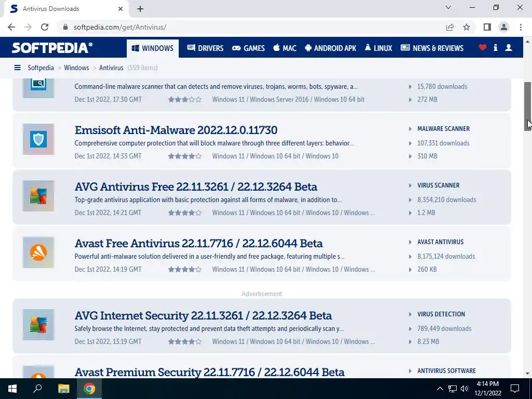Open the network tray icon
Screen dimensions: 532x399
pos(453,389)
